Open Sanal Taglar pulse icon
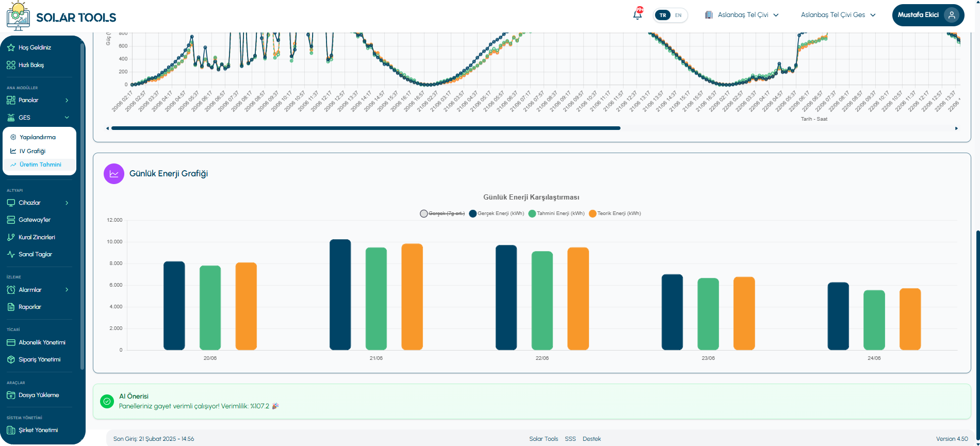 pos(11,254)
